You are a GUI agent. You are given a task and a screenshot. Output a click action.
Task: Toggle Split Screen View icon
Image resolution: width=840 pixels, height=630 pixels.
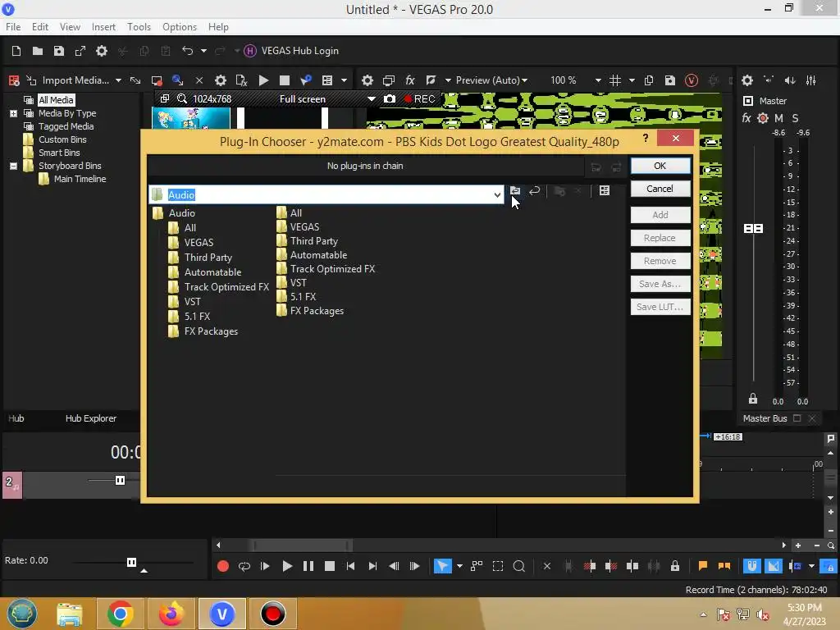coord(431,80)
